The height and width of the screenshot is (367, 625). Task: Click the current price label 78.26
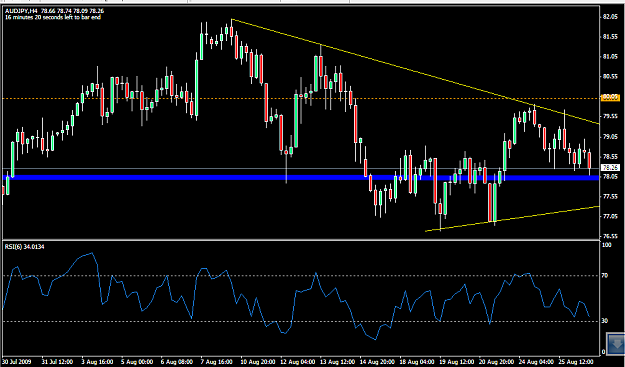click(x=610, y=167)
